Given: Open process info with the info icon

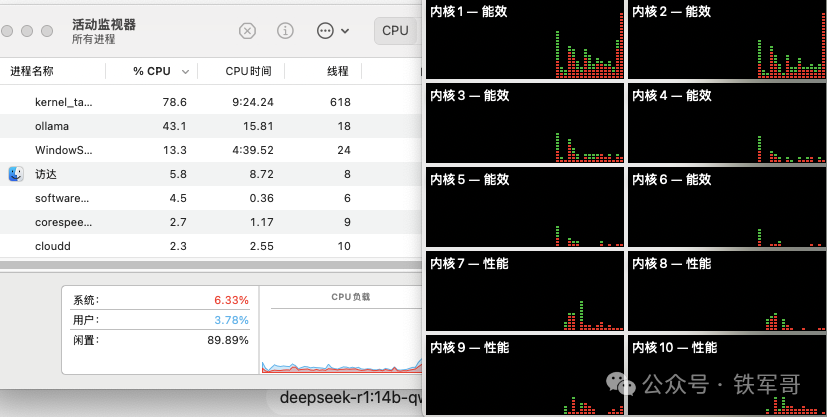Looking at the screenshot, I should [285, 31].
